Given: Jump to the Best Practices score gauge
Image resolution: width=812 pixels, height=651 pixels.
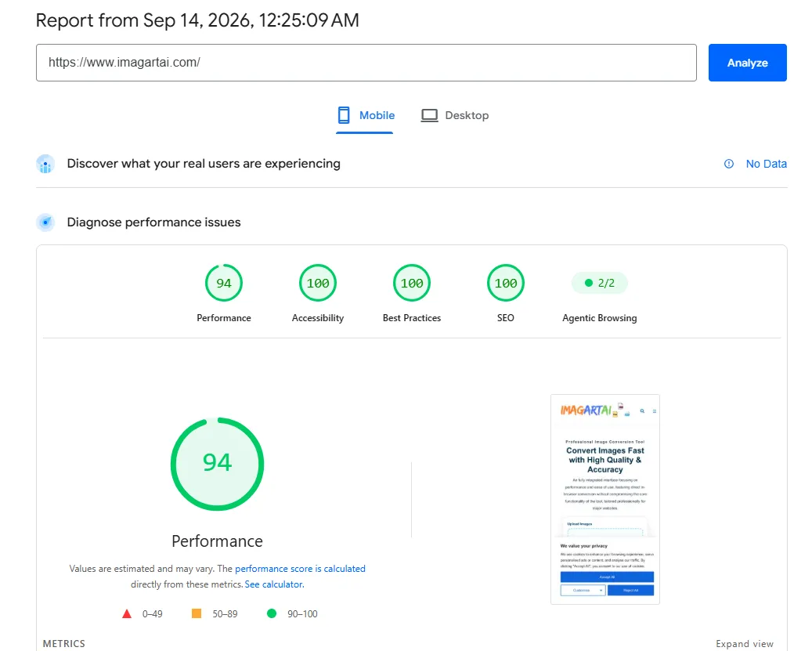Looking at the screenshot, I should pos(412,283).
